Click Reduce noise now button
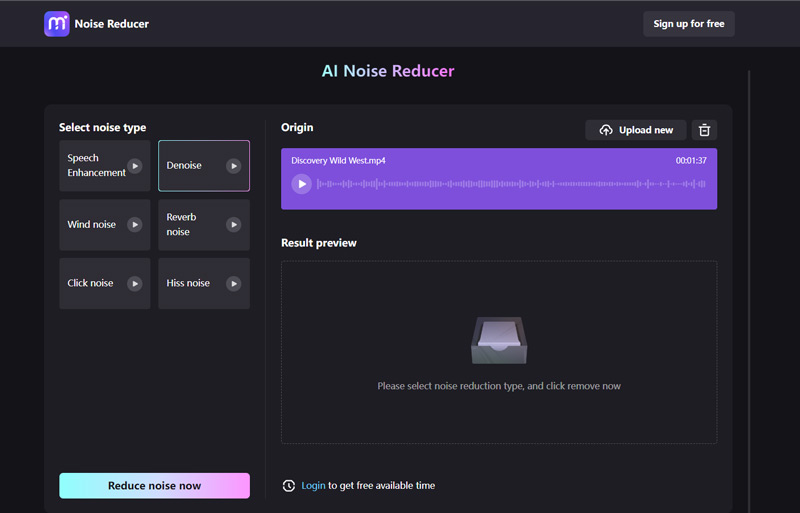The height and width of the screenshot is (513, 800). pos(155,485)
